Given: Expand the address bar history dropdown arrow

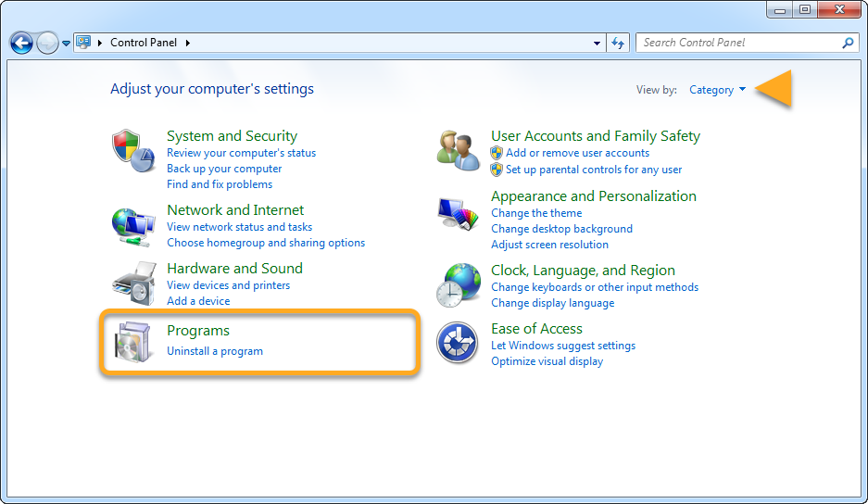Looking at the screenshot, I should (597, 43).
